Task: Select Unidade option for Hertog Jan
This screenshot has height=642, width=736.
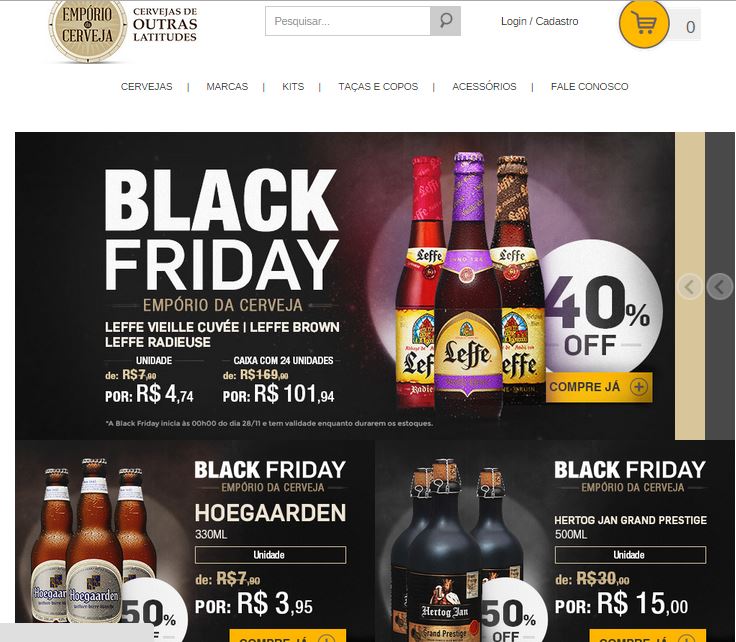Action: 630,555
